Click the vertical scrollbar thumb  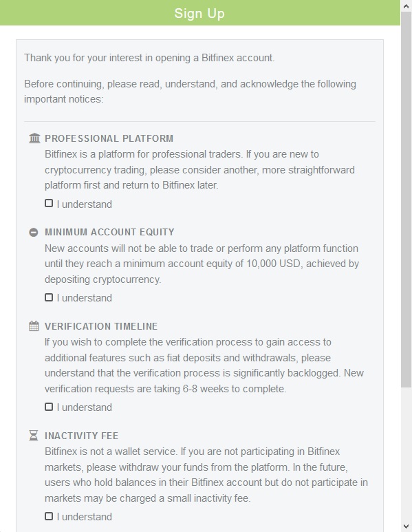(x=406, y=200)
